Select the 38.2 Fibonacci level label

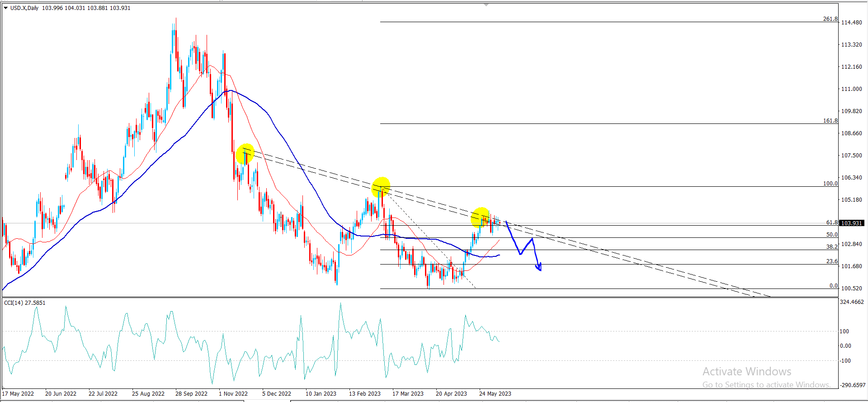[832, 247]
